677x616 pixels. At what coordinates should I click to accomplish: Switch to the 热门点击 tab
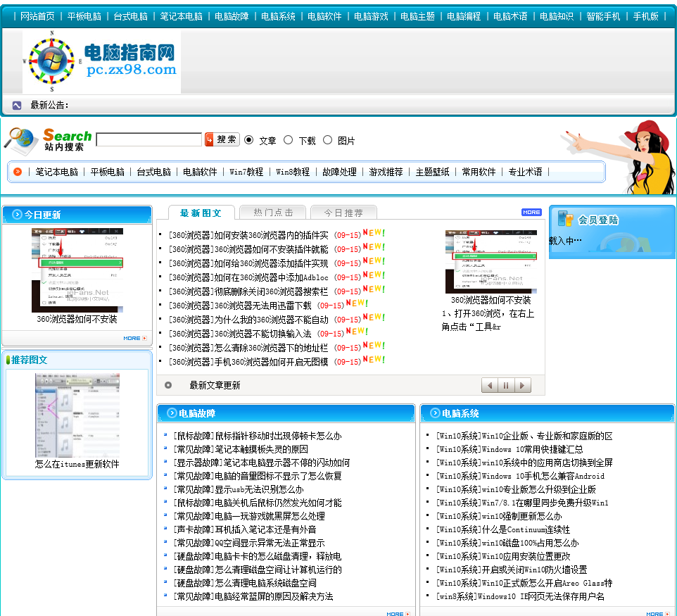[273, 213]
